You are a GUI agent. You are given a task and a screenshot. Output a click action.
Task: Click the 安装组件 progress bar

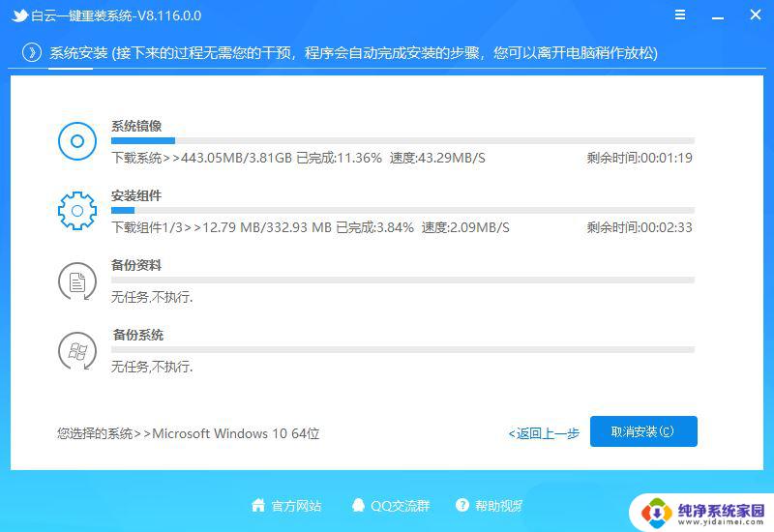coord(402,210)
